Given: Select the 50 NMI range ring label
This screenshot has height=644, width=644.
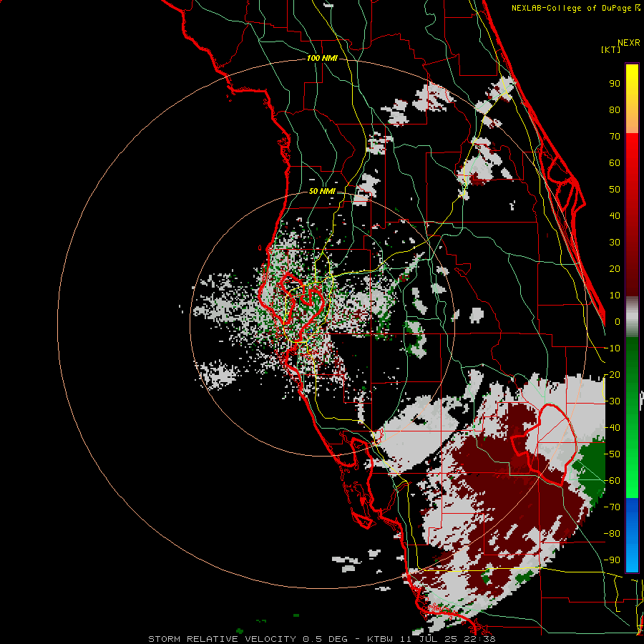Looking at the screenshot, I should (322, 191).
